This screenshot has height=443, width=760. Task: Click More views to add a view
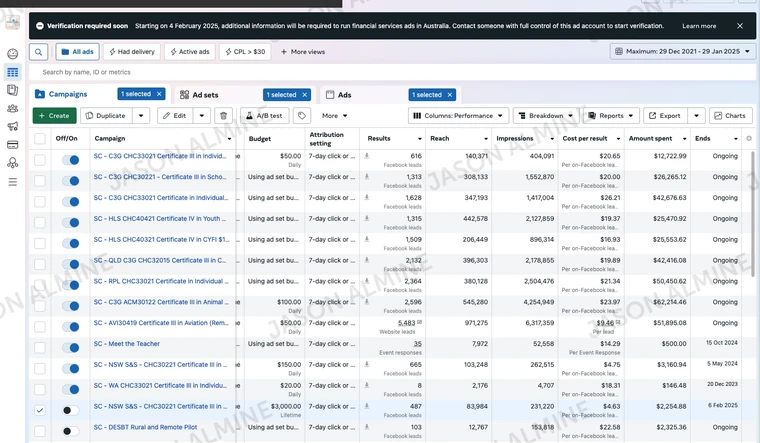[x=303, y=52]
